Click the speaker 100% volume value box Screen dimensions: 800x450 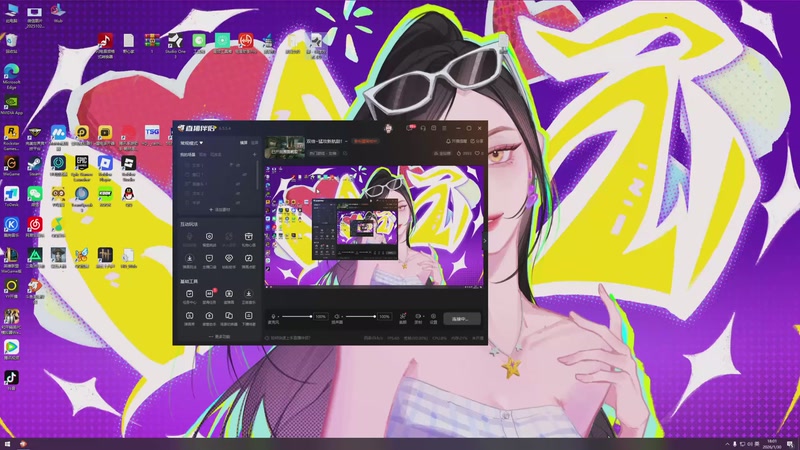point(385,316)
